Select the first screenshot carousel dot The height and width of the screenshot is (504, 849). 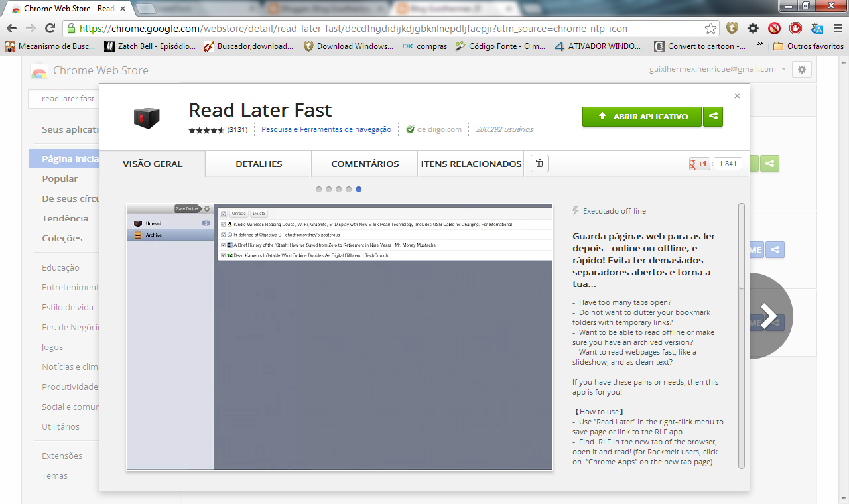(x=319, y=189)
